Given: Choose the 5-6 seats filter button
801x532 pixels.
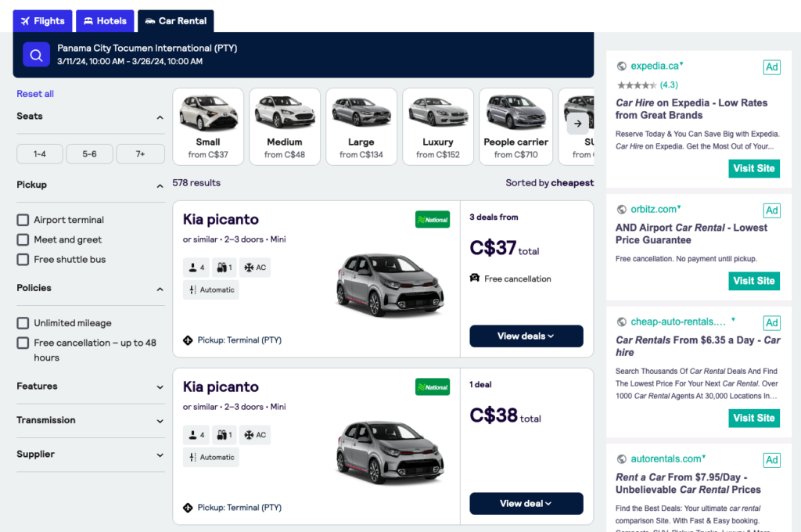Looking at the screenshot, I should click(x=90, y=154).
